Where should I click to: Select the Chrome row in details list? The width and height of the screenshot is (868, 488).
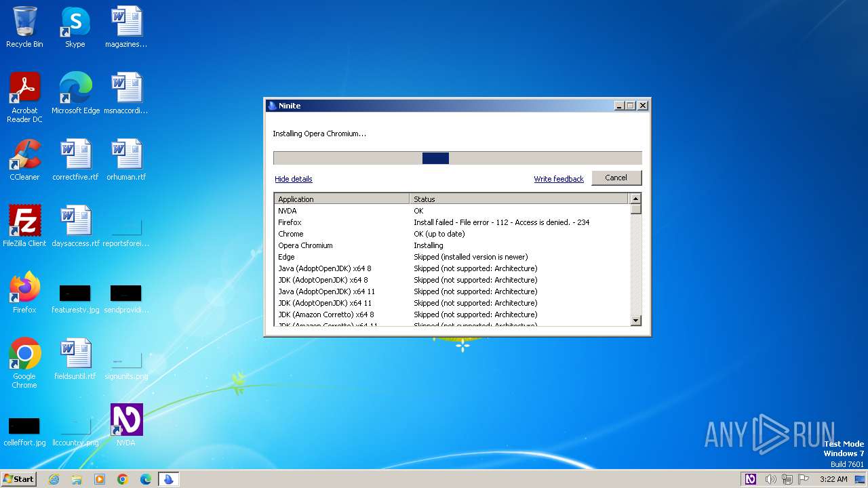(x=452, y=234)
